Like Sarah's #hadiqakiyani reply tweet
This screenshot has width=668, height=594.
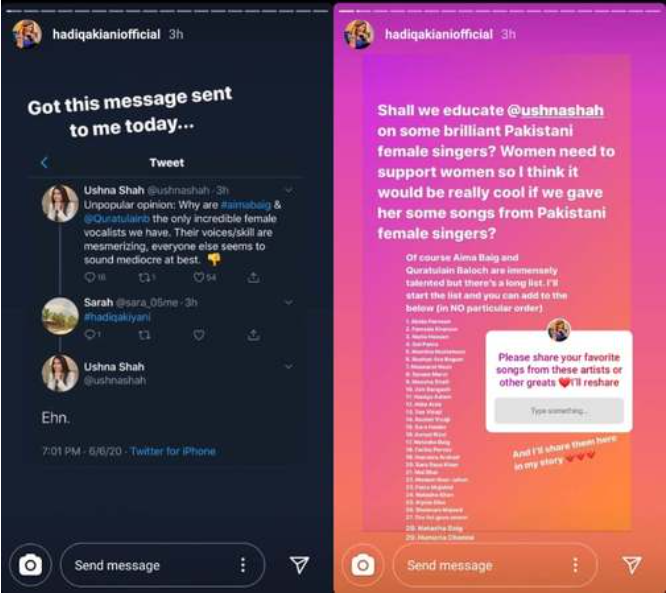[x=199, y=335]
